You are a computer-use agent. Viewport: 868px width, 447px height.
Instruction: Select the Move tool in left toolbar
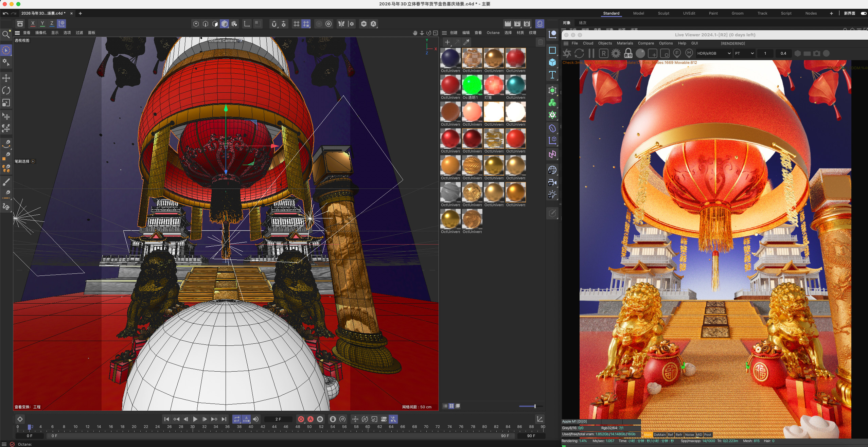pos(6,78)
